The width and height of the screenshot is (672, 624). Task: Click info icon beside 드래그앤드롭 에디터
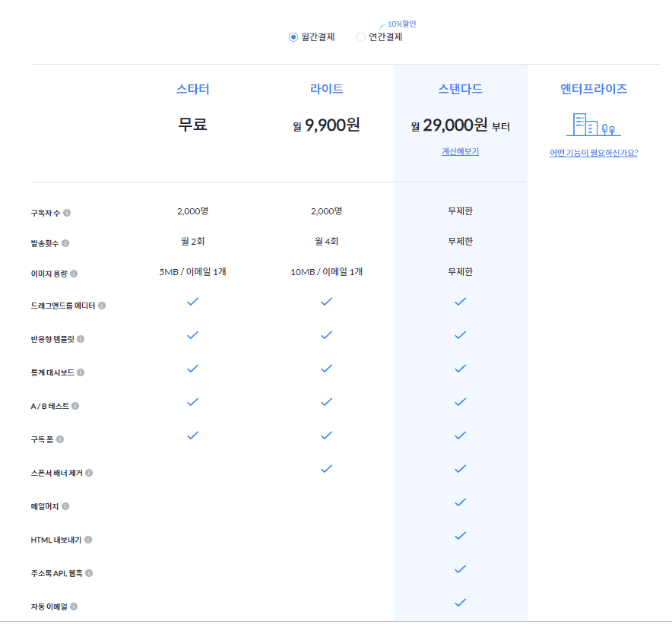pyautogui.click(x=102, y=306)
